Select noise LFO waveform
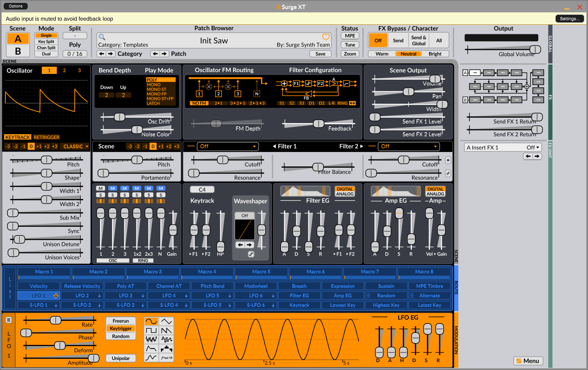Viewport: 588px width, 370px height. pos(151,339)
